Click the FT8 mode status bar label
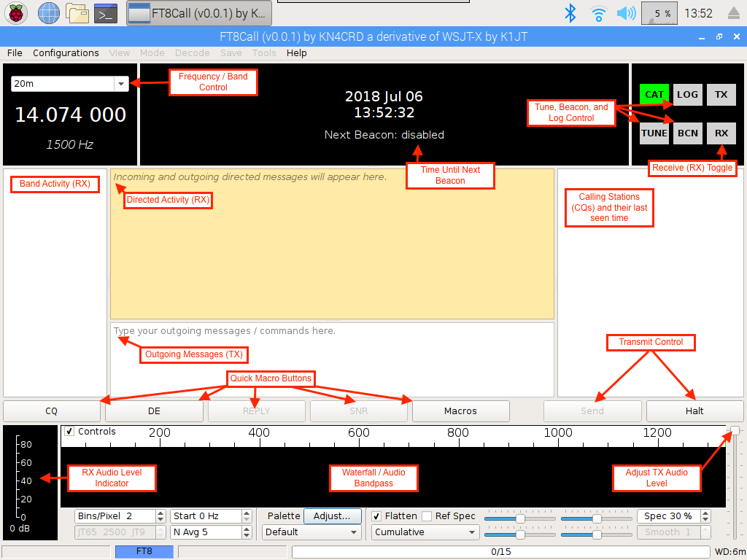 click(144, 551)
